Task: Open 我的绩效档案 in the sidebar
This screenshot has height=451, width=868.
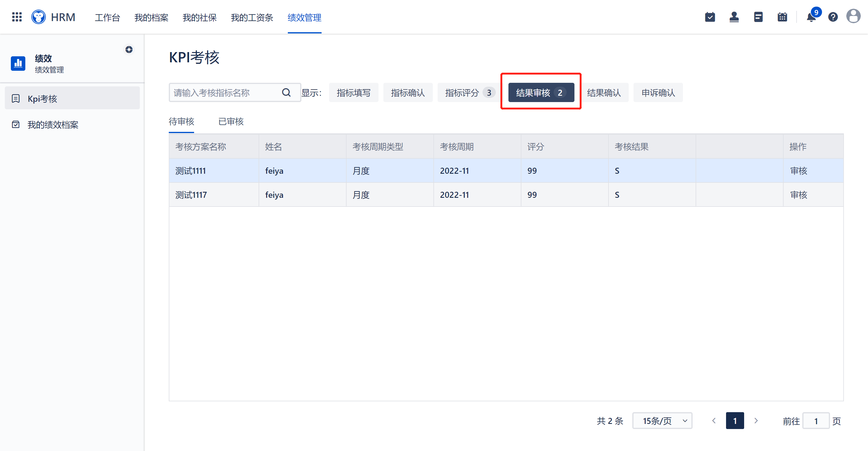Action: click(x=72, y=125)
